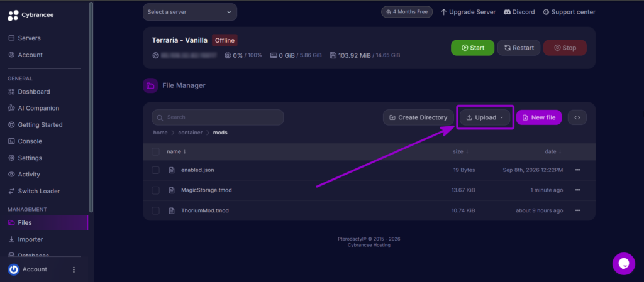Click the code brackets button
The image size is (644, 282).
pyautogui.click(x=577, y=117)
